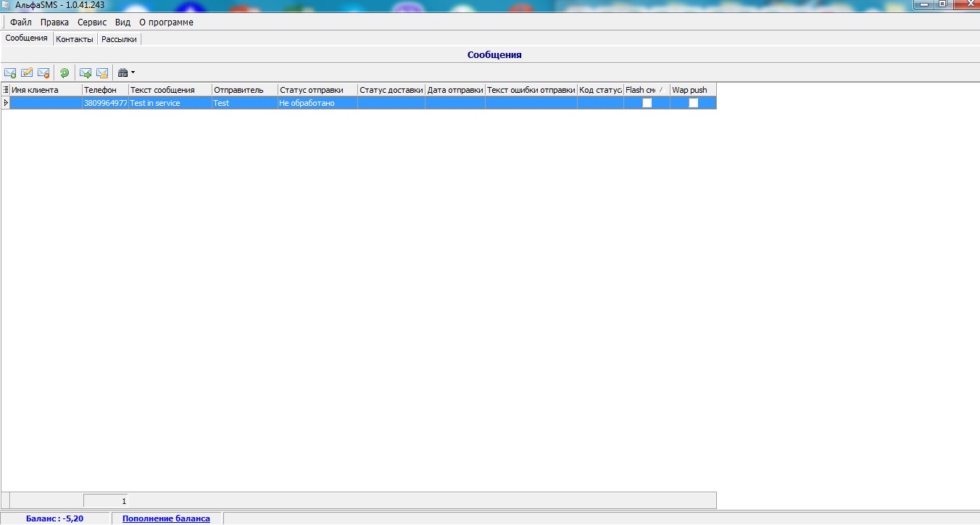This screenshot has width=980, height=525.
Task: Open the Файл menu
Action: click(21, 22)
